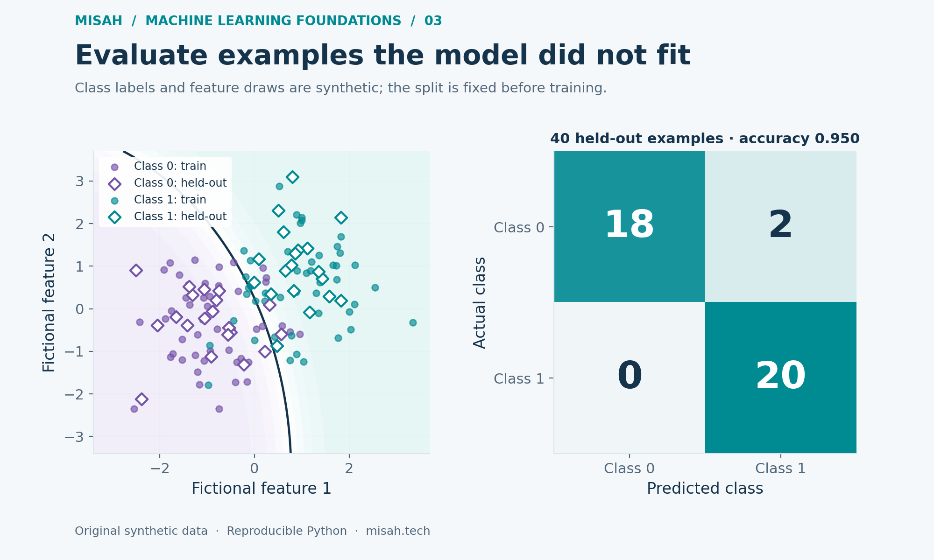Click the 'Class 0: held-out' legend label

pos(180,183)
